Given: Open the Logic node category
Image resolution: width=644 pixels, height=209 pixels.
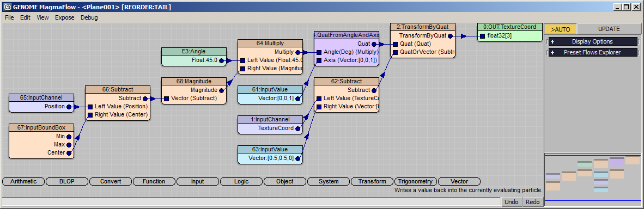Looking at the screenshot, I should (241, 181).
